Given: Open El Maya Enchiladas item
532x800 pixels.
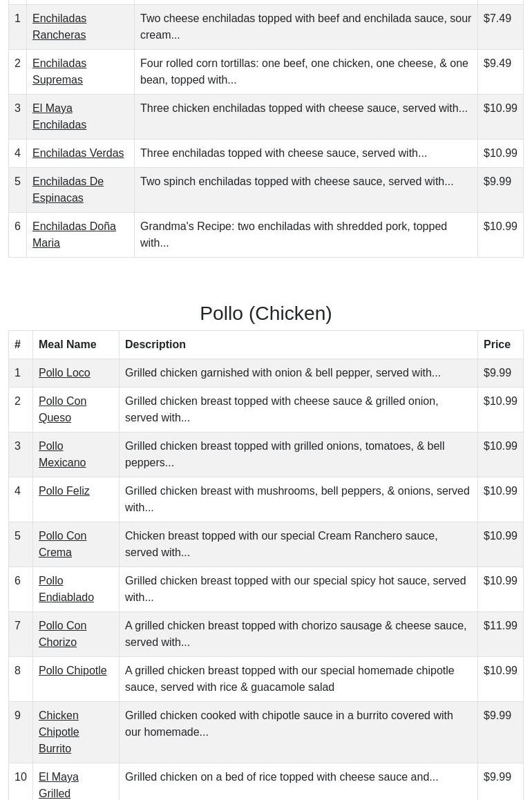Looking at the screenshot, I should coord(59,116).
